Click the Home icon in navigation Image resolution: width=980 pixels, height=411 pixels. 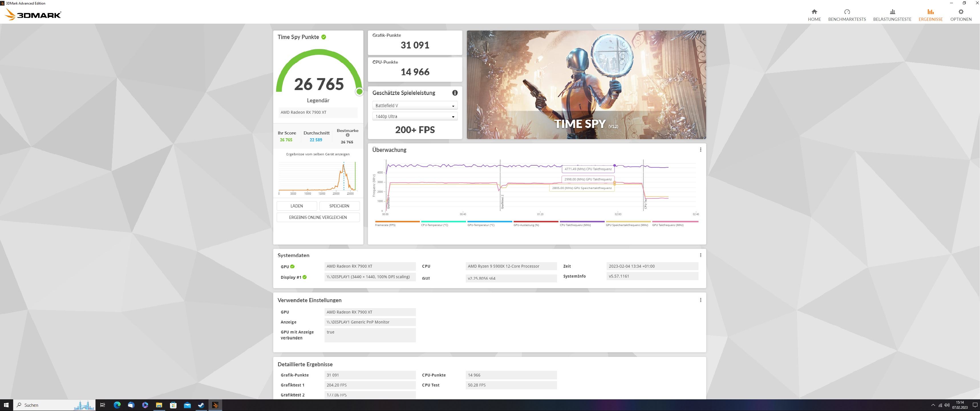point(814,12)
